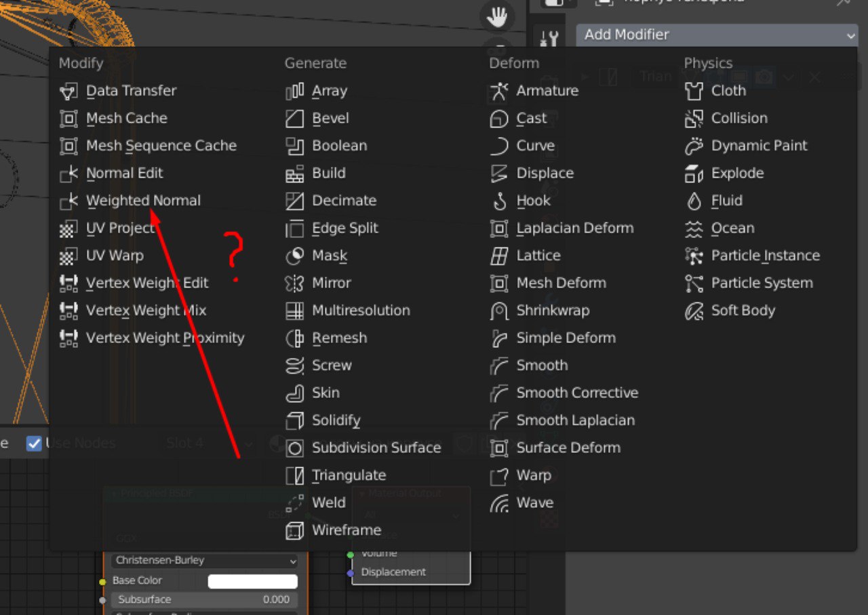This screenshot has width=868, height=615.
Task: Open the Christensen-Burley subsurface method dropdown
Action: click(x=204, y=561)
